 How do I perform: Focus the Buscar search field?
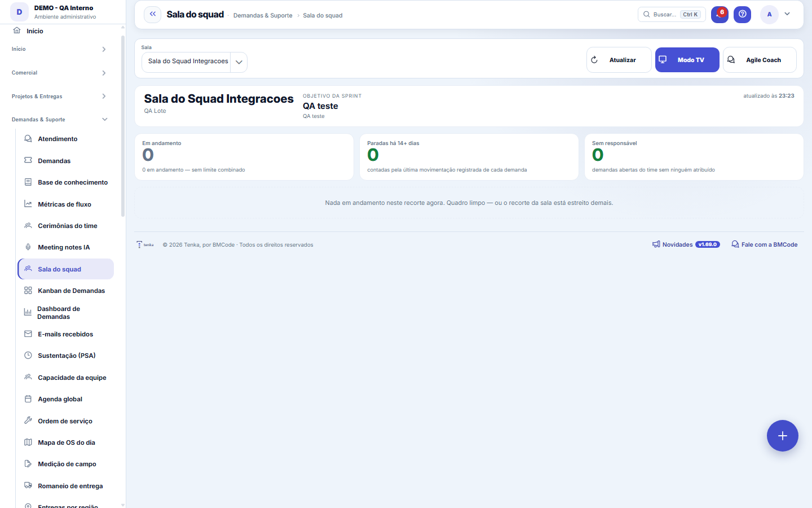(672, 14)
